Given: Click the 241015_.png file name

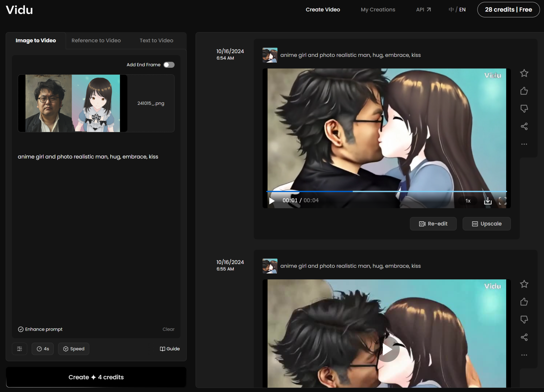Looking at the screenshot, I should click(x=151, y=103).
